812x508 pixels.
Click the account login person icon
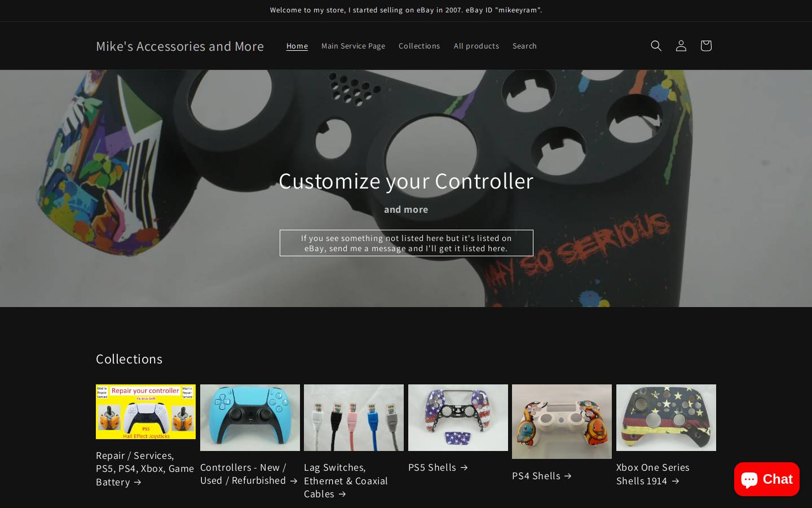(x=681, y=46)
